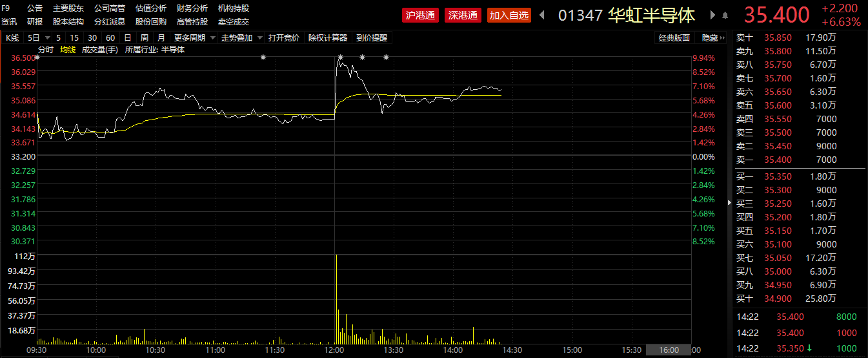
Task: Switch to 经典版面 layout
Action: point(674,38)
